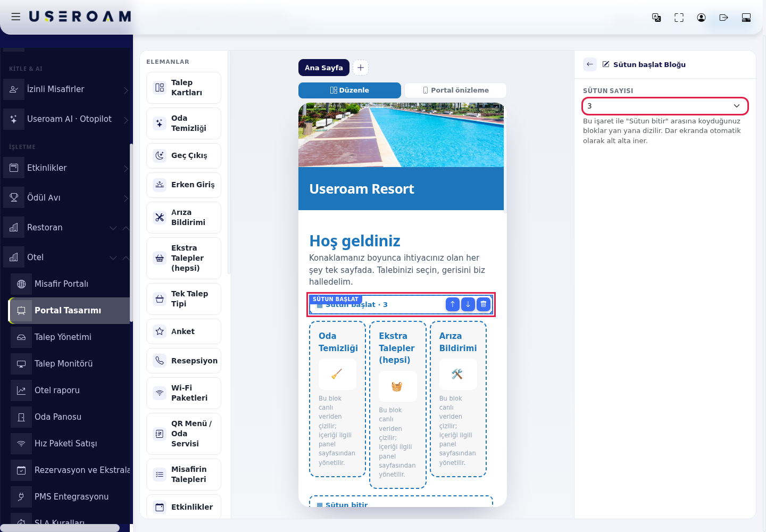This screenshot has width=766, height=532.
Task: Select the Ana Sayfa page tab
Action: [324, 68]
